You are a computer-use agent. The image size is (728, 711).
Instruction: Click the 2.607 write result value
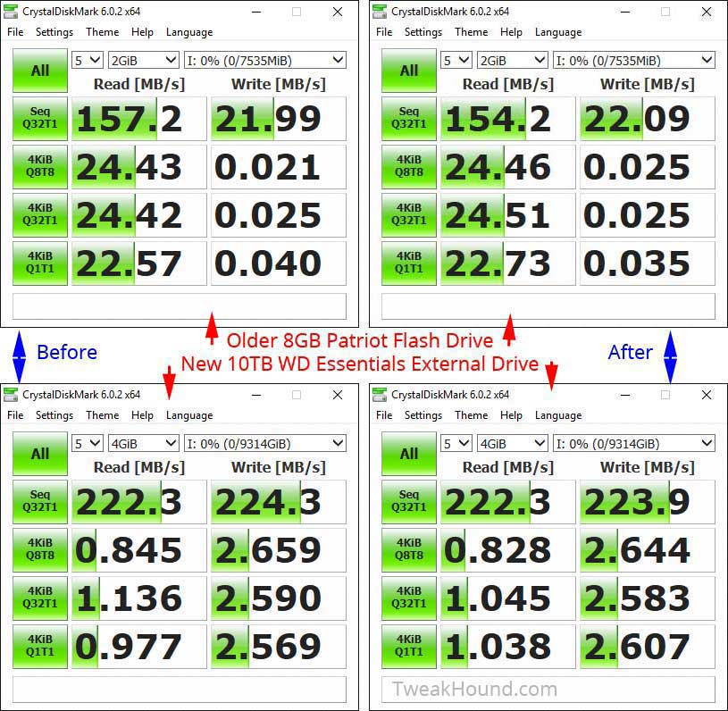[648, 647]
